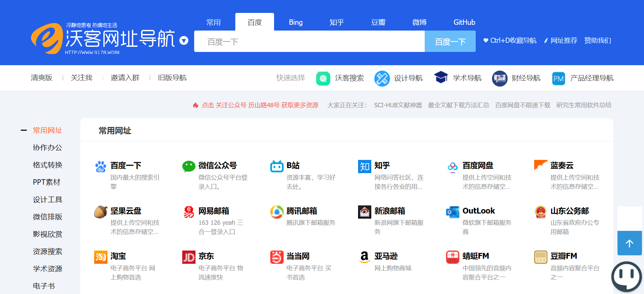Switch to the 常用 search tab
Image resolution: width=644 pixels, height=294 pixels.
(214, 22)
